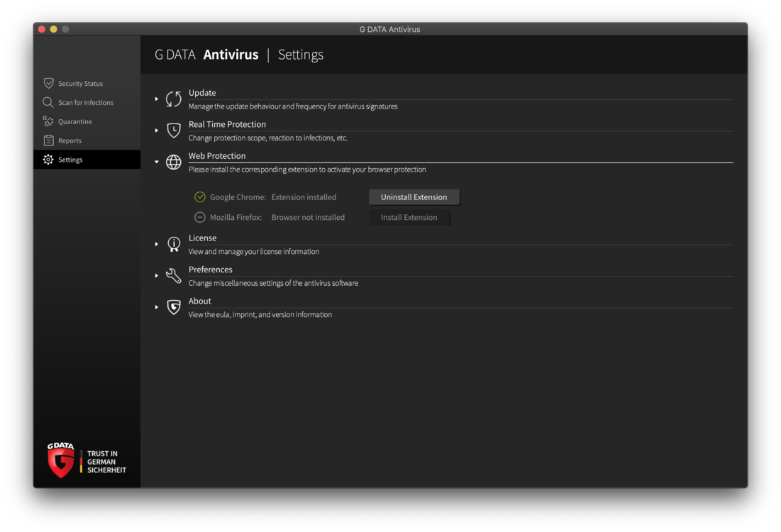Viewport: 781px width, 532px height.
Task: Select Reports in the sidebar
Action: click(70, 141)
